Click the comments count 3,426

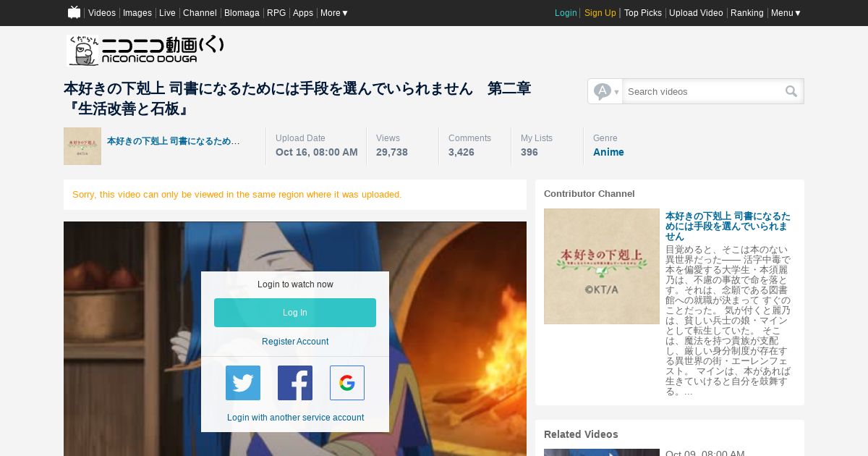461,152
